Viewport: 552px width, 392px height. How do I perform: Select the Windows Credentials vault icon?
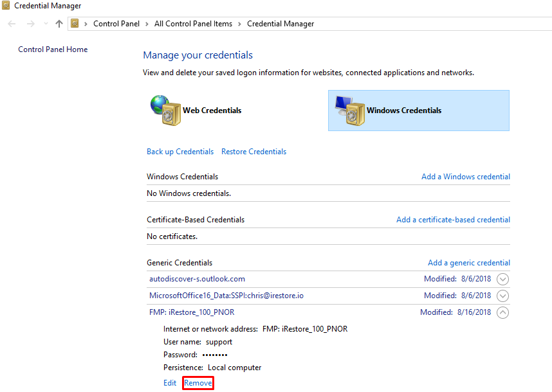(x=349, y=111)
